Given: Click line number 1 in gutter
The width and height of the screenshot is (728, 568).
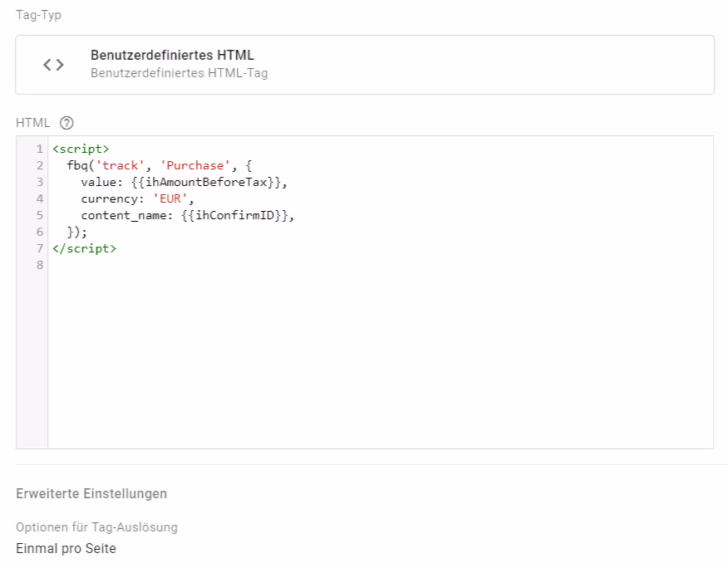Looking at the screenshot, I should (x=40, y=149).
